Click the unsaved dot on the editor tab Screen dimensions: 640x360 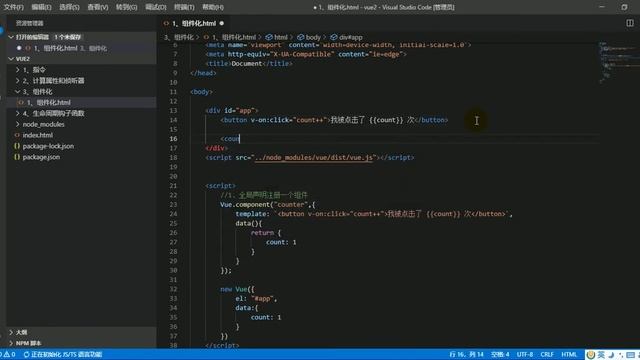(222, 24)
